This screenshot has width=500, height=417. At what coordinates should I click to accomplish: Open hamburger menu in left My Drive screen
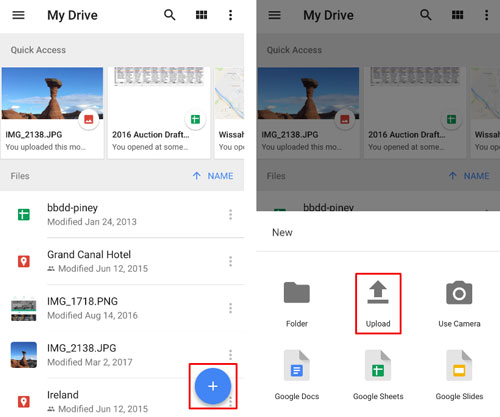(x=18, y=15)
